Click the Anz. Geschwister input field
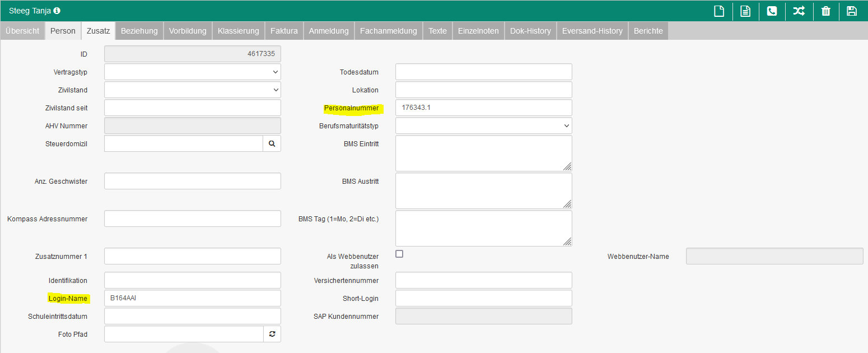Image resolution: width=868 pixels, height=353 pixels. coord(193,181)
